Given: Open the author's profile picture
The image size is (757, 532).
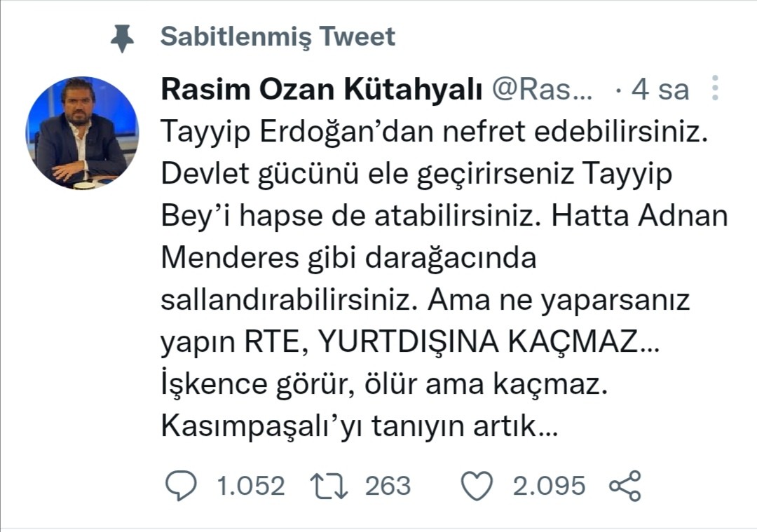Looking at the screenshot, I should pyautogui.click(x=82, y=133).
